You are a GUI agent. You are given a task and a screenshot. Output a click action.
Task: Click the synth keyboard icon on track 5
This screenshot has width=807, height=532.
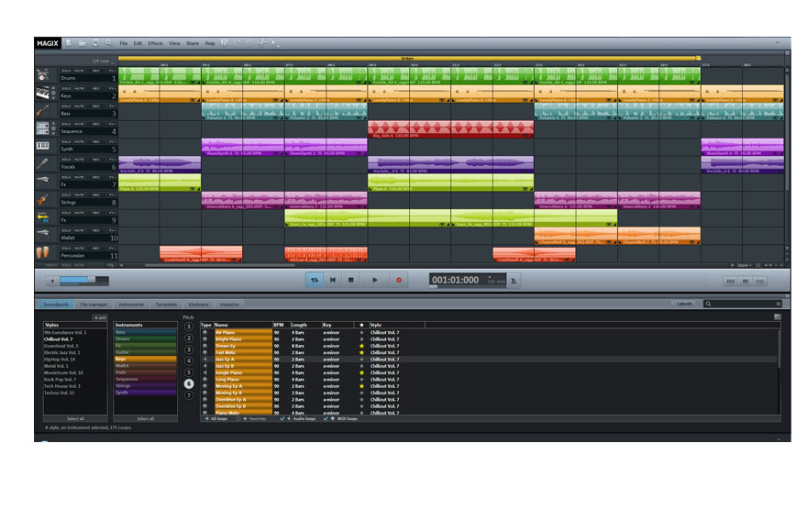(x=43, y=146)
